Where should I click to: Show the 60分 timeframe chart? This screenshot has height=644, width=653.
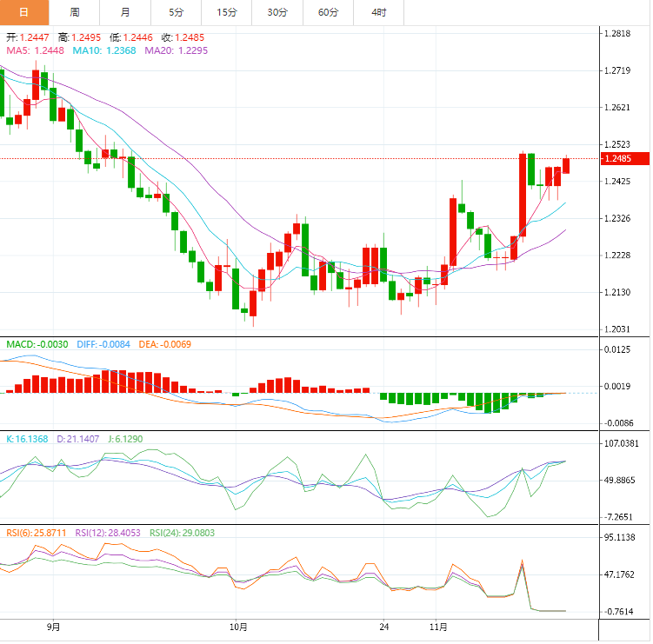328,12
